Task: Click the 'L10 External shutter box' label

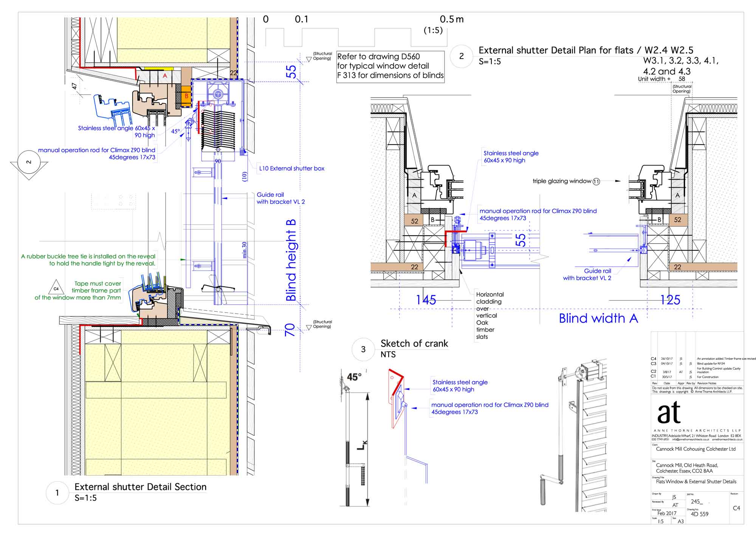Action: [291, 169]
